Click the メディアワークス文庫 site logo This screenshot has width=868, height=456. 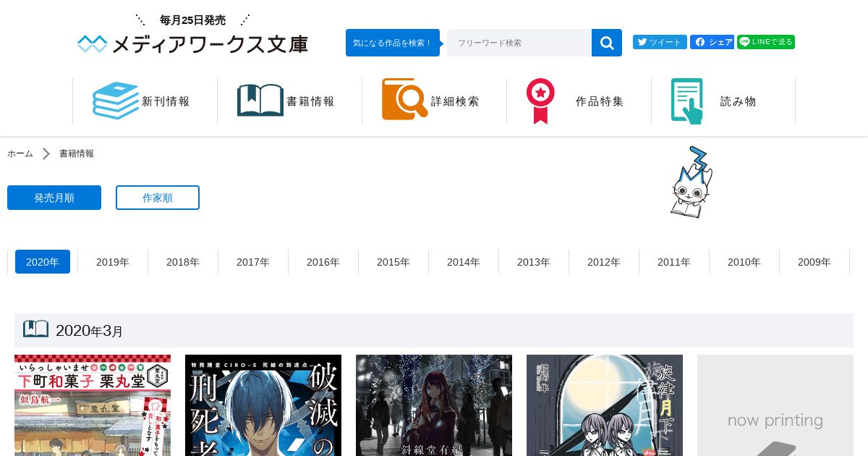(192, 44)
